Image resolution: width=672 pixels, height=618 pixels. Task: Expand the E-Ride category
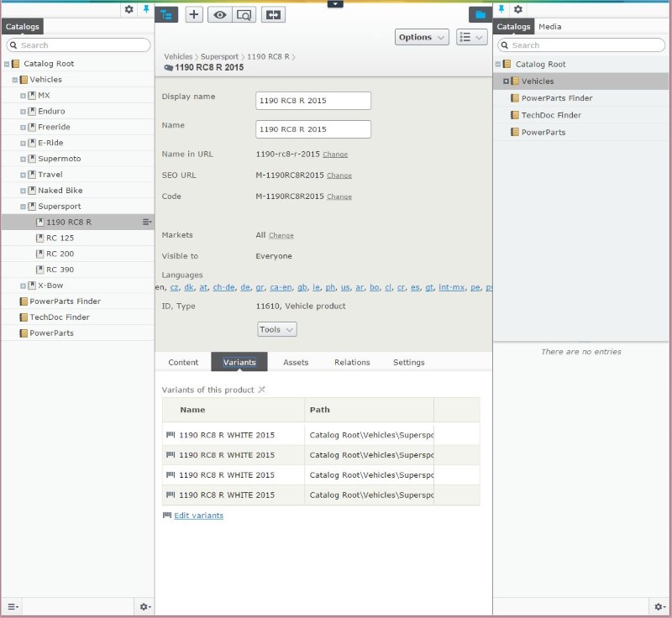point(23,143)
